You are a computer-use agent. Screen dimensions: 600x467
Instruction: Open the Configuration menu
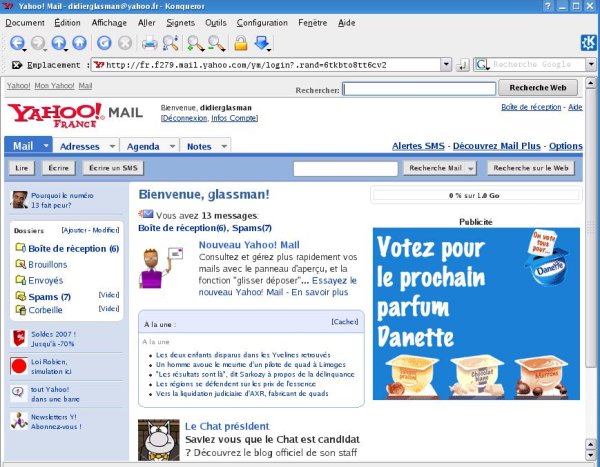[x=262, y=23]
